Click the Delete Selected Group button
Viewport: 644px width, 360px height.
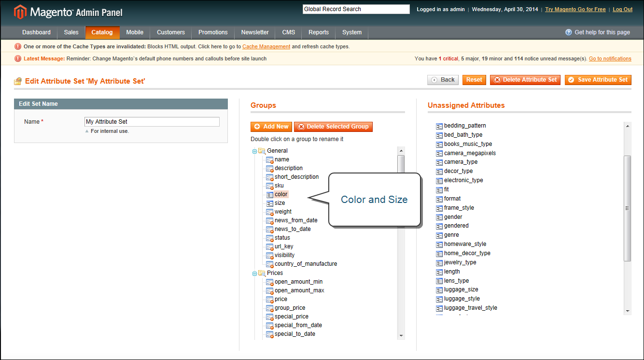[x=333, y=127]
